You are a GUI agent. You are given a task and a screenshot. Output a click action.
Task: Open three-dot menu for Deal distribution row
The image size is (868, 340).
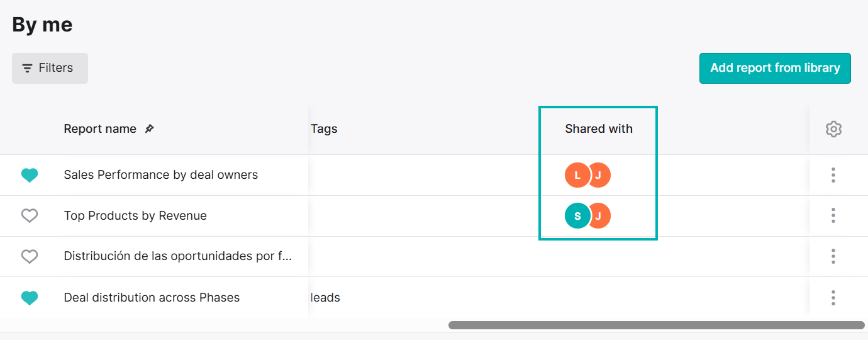(x=833, y=298)
